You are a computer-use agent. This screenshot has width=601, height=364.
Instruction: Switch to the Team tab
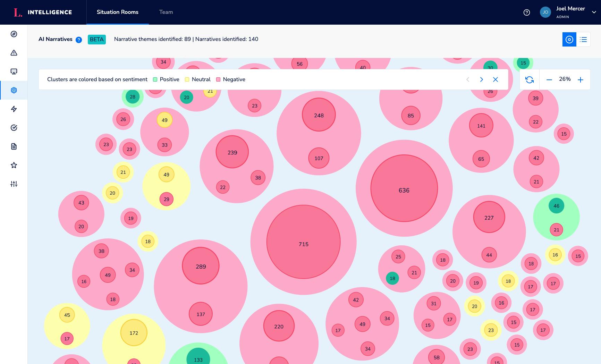coord(166,12)
